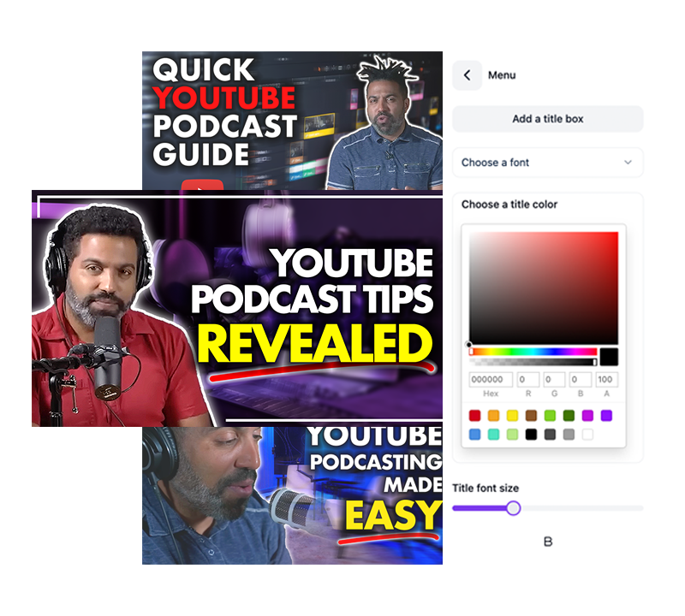Click the G value input field

coord(554,379)
